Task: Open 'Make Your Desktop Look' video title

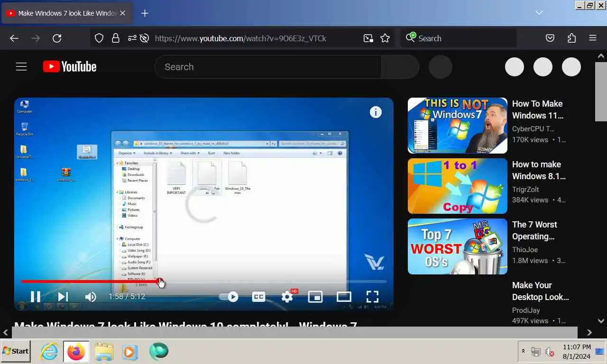Action: (541, 291)
